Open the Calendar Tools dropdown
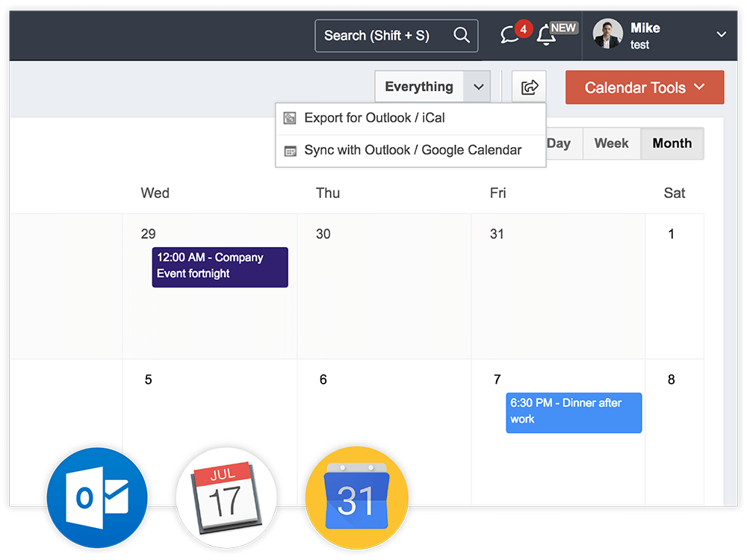Viewport: 747px width, 560px height. click(x=645, y=87)
